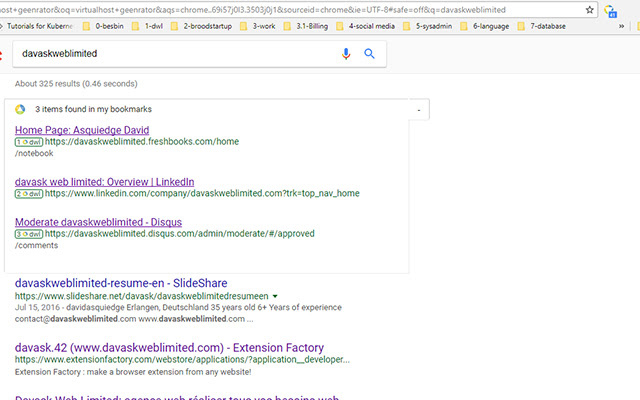This screenshot has width=640, height=400.
Task: Click the freshbooks.com/home URL text
Action: pos(142,142)
